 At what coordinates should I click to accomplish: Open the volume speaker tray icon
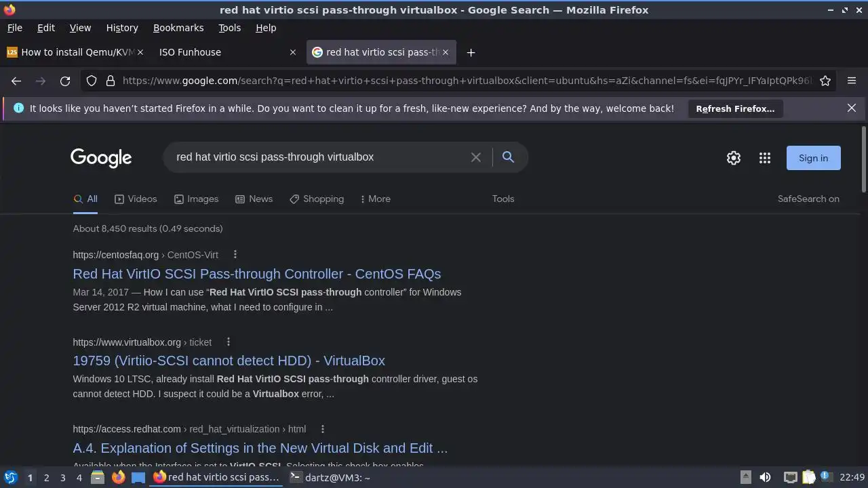click(x=765, y=477)
